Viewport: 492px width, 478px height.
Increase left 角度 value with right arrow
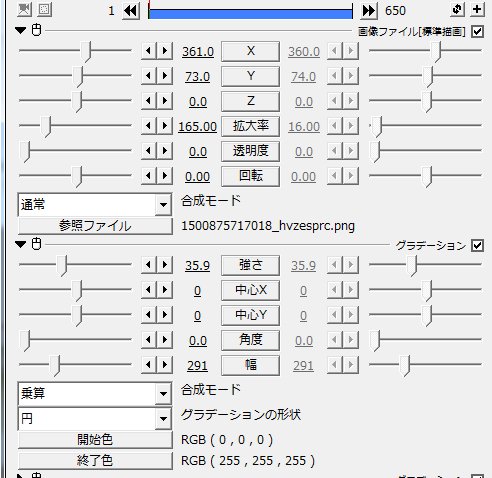coord(165,340)
